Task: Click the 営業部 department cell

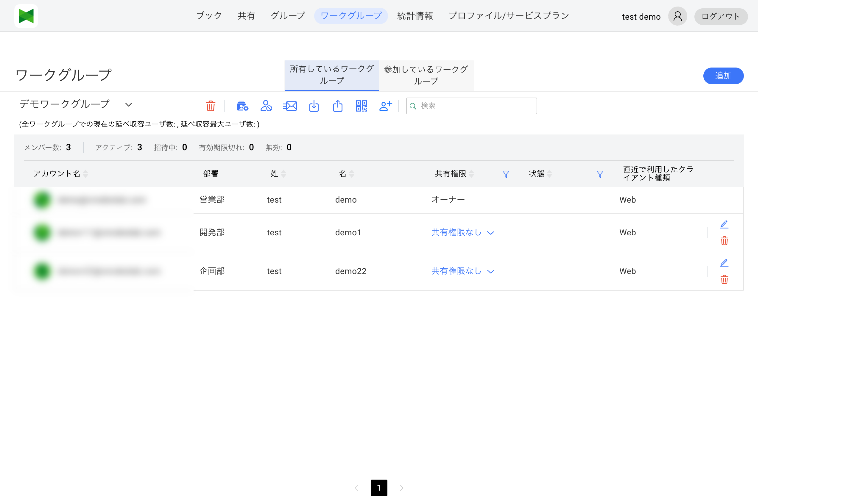Action: pos(212,200)
